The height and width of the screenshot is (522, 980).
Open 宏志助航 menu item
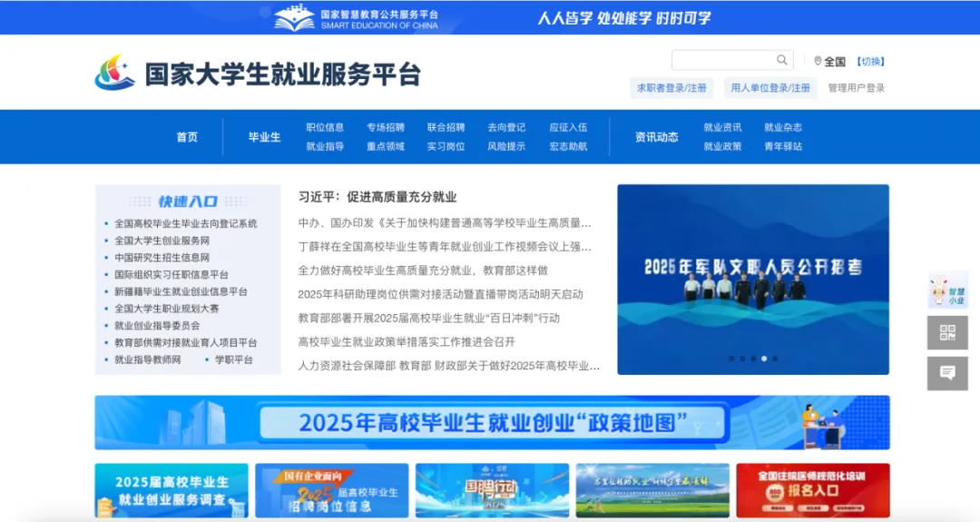568,146
